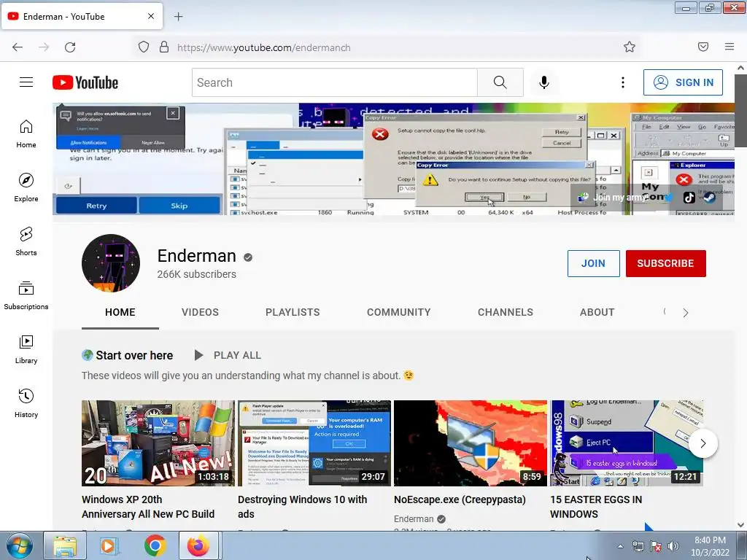Switch to the PLAYLISTS tab
Image resolution: width=747 pixels, height=560 pixels.
click(293, 312)
